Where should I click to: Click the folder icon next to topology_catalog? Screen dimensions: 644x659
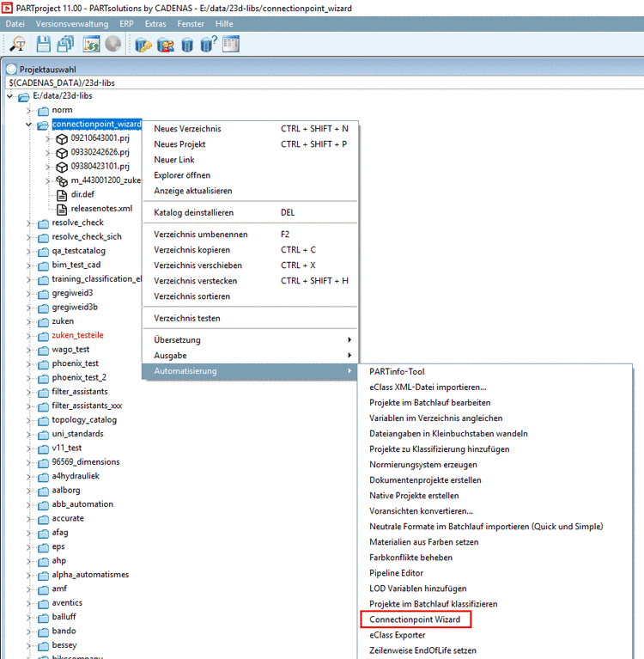tap(43, 421)
